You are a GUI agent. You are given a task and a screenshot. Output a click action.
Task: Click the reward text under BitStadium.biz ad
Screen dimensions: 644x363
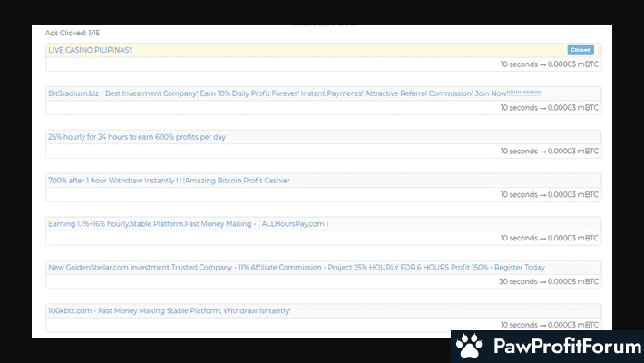(x=550, y=108)
